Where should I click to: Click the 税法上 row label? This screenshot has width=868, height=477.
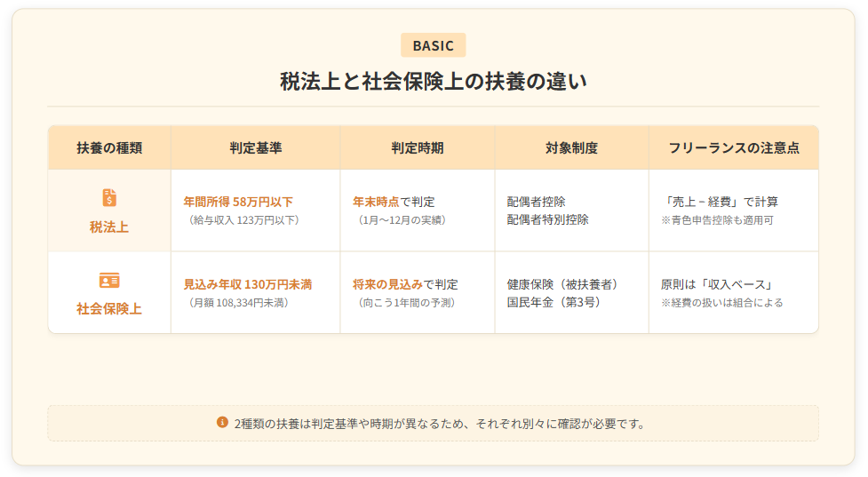point(109,227)
